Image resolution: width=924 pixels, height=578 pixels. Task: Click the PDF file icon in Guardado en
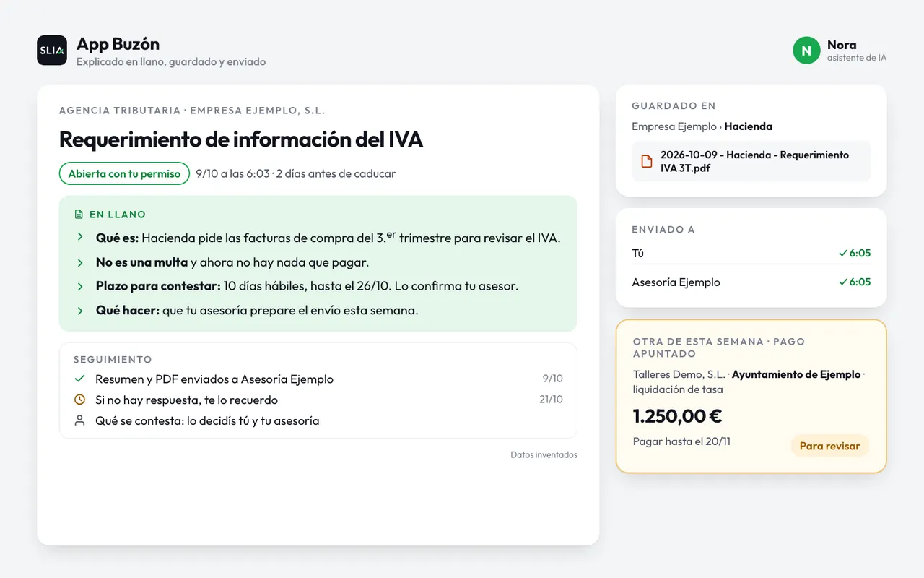click(647, 161)
